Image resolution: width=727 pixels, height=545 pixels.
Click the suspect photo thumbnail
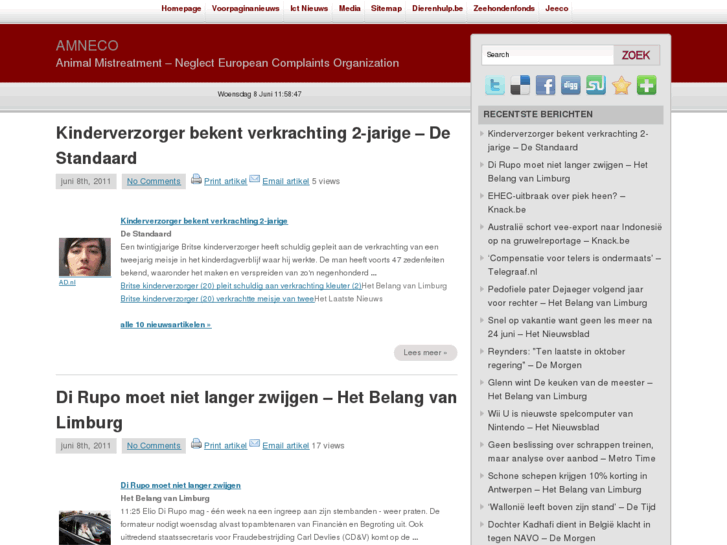[85, 257]
